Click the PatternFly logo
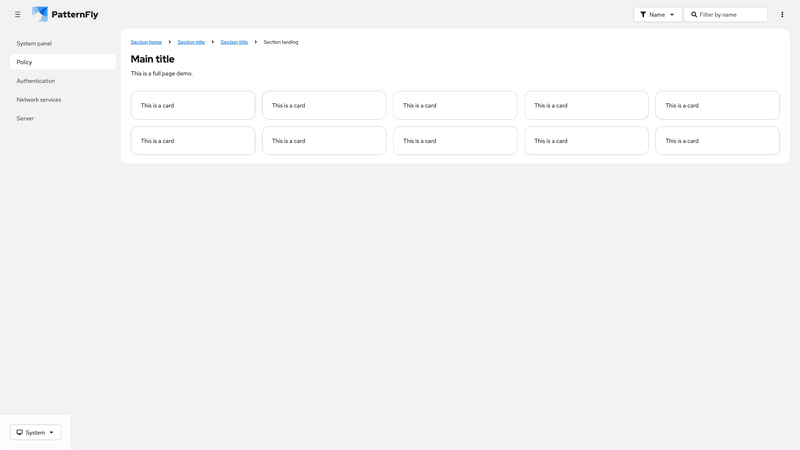The image size is (800, 450). point(65,15)
